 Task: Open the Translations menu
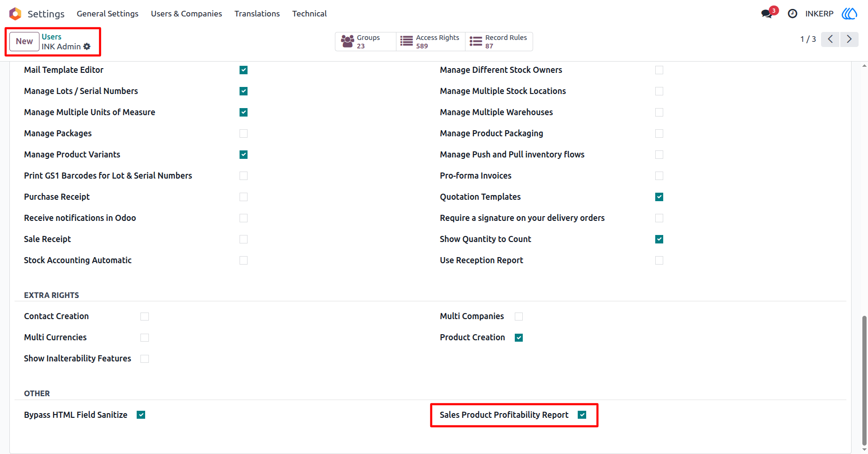(x=257, y=14)
